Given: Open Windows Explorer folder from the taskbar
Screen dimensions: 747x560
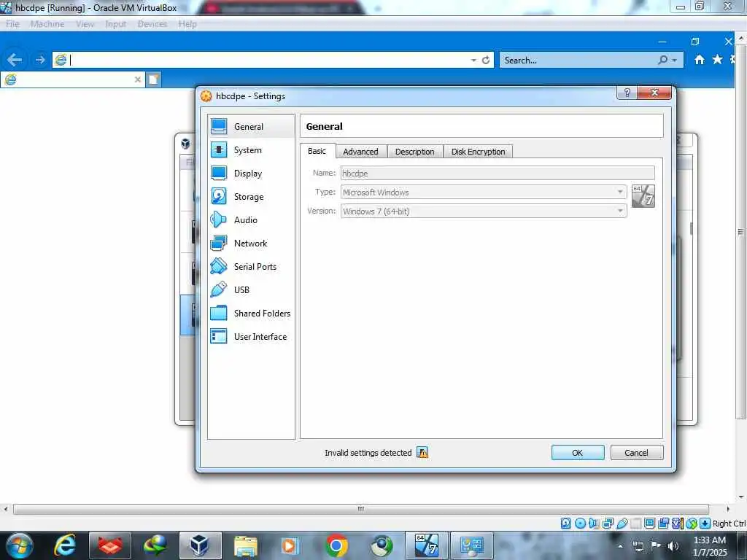Looking at the screenshot, I should tap(245, 545).
